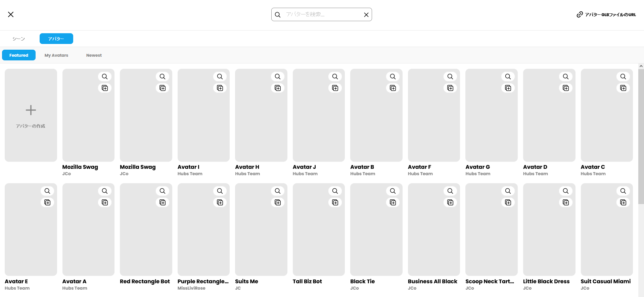Preview Little Black Dress with magnifier icon
This screenshot has width=644, height=297.
[566, 191]
